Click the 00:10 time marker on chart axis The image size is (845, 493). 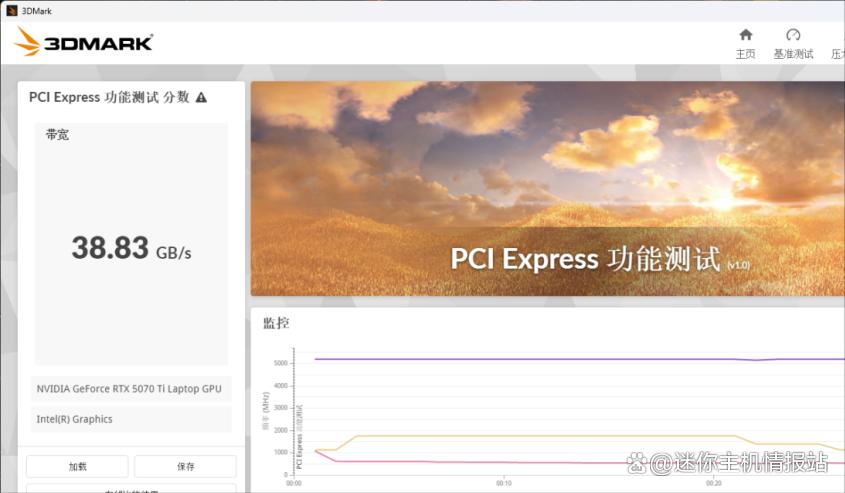504,483
